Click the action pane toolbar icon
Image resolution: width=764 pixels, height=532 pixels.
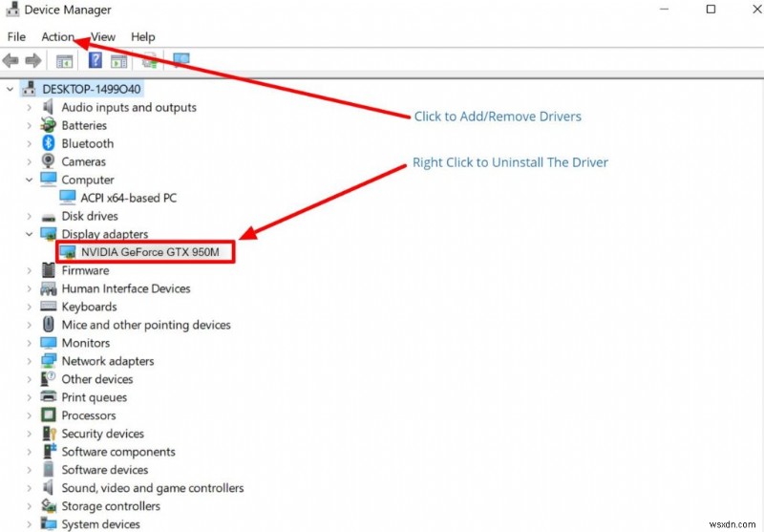point(118,61)
